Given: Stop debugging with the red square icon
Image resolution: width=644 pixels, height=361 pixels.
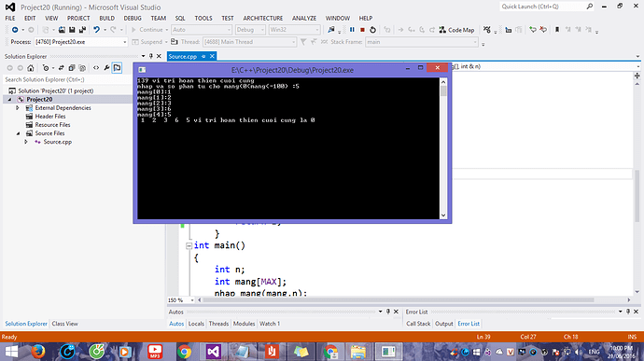Looking at the screenshot, I should point(362,30).
